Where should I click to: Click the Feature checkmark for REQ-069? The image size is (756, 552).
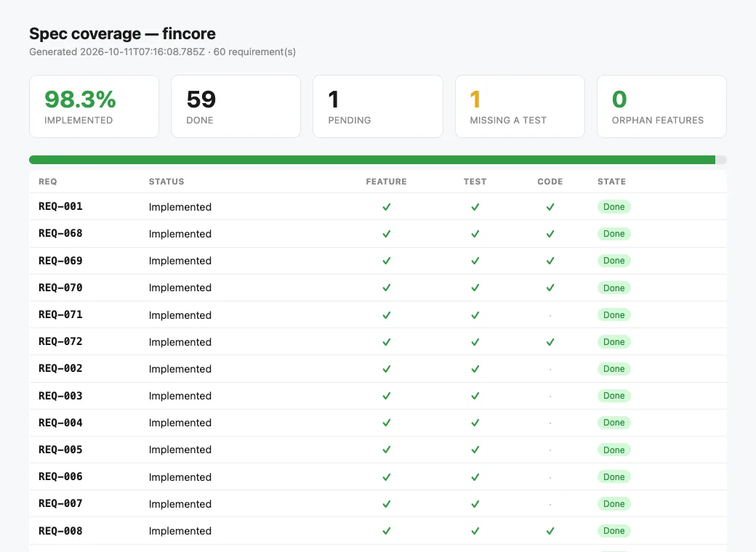pos(386,261)
